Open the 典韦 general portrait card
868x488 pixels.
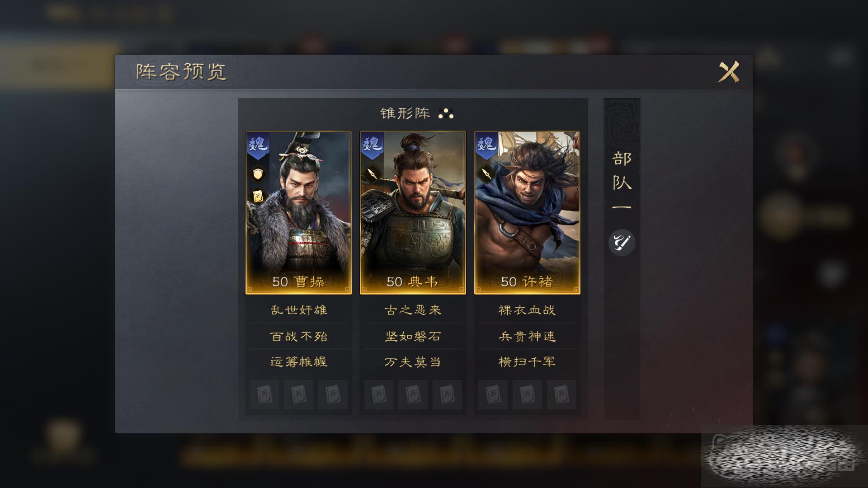tap(413, 213)
